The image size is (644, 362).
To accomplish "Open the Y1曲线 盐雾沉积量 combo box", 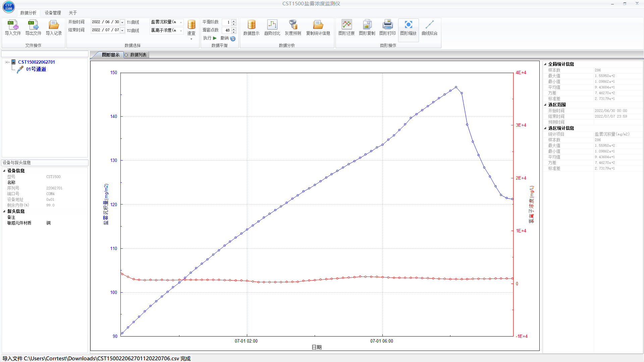I will click(166, 22).
